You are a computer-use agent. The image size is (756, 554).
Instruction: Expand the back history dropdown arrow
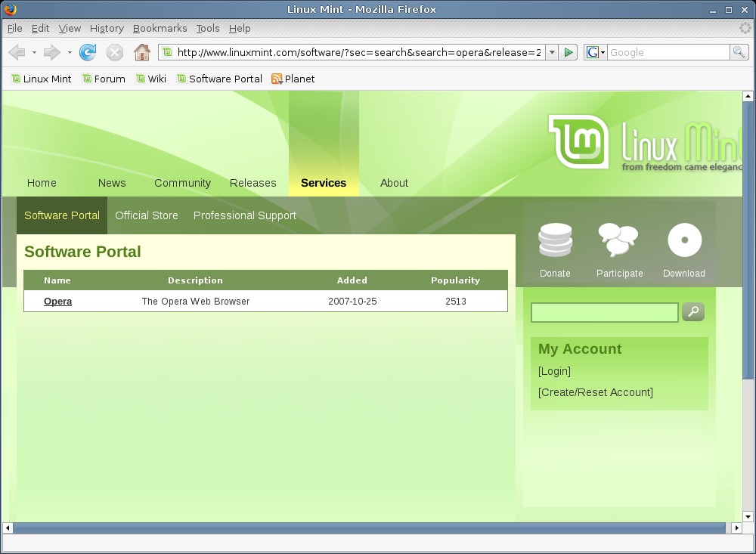click(x=34, y=52)
